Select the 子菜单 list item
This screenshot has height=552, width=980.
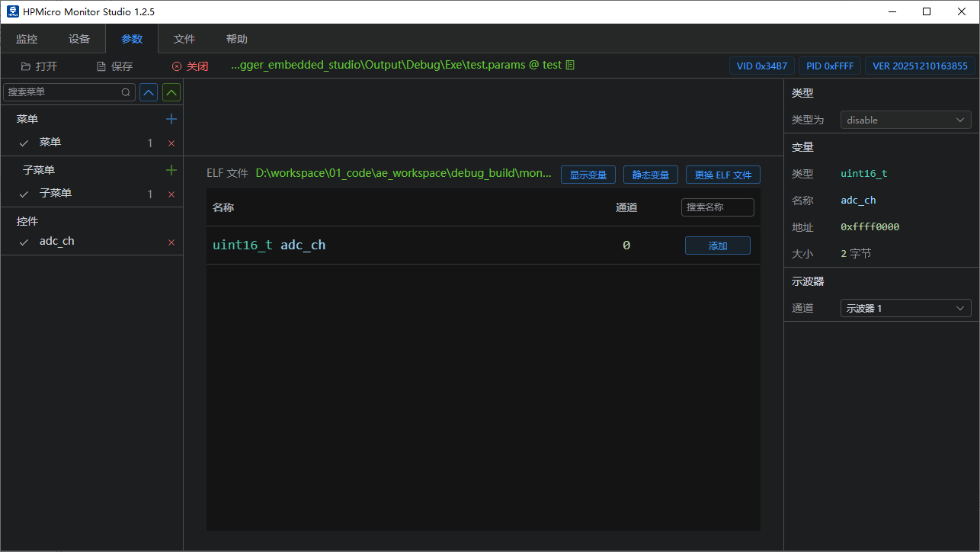point(91,194)
